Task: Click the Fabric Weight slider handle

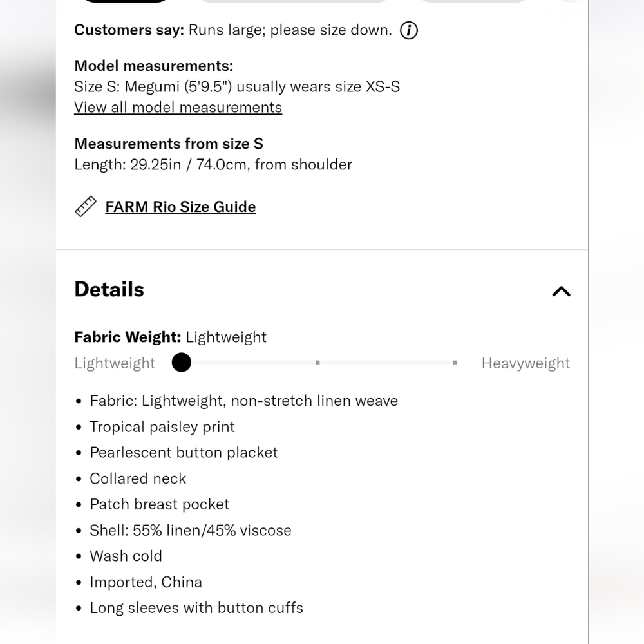Action: pyautogui.click(x=182, y=363)
